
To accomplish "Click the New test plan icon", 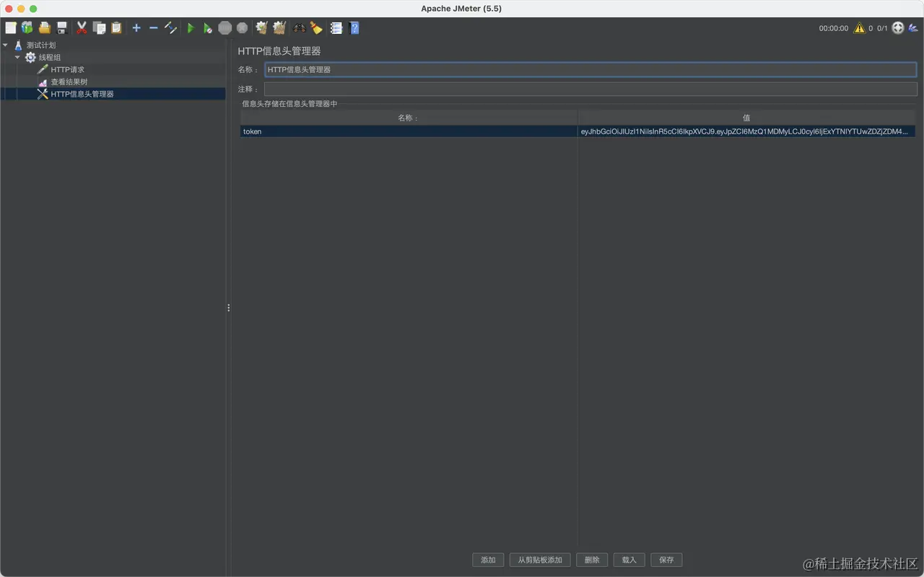I will click(x=11, y=28).
